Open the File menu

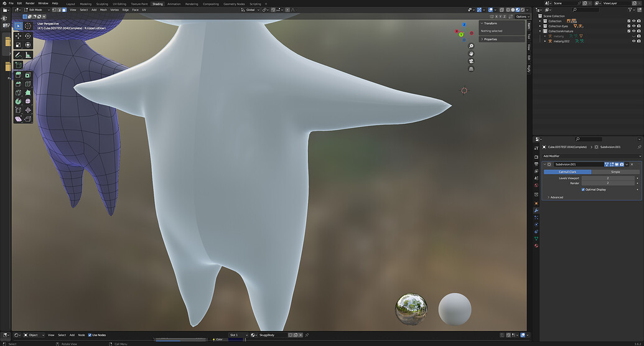point(11,3)
